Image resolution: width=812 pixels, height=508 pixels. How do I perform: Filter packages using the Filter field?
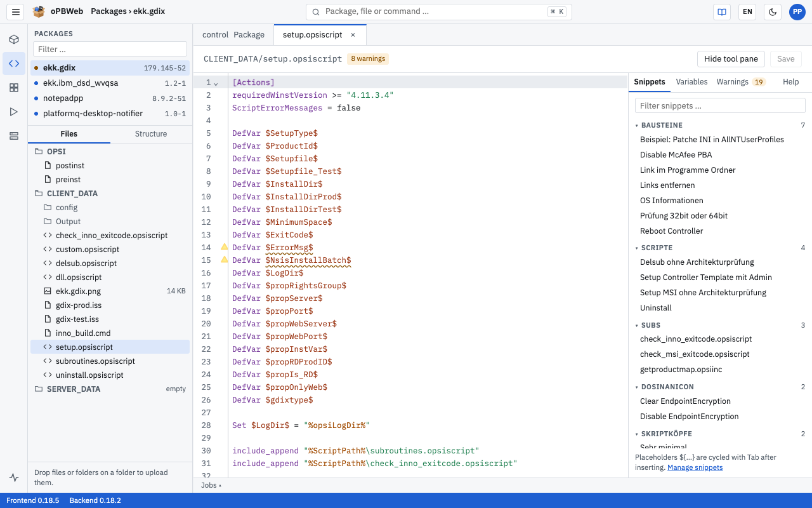click(x=110, y=49)
